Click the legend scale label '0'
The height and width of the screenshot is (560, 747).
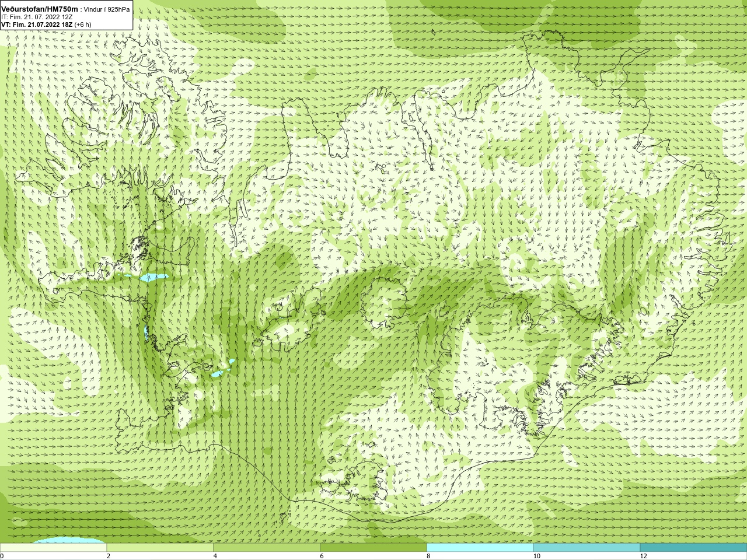point(2,556)
